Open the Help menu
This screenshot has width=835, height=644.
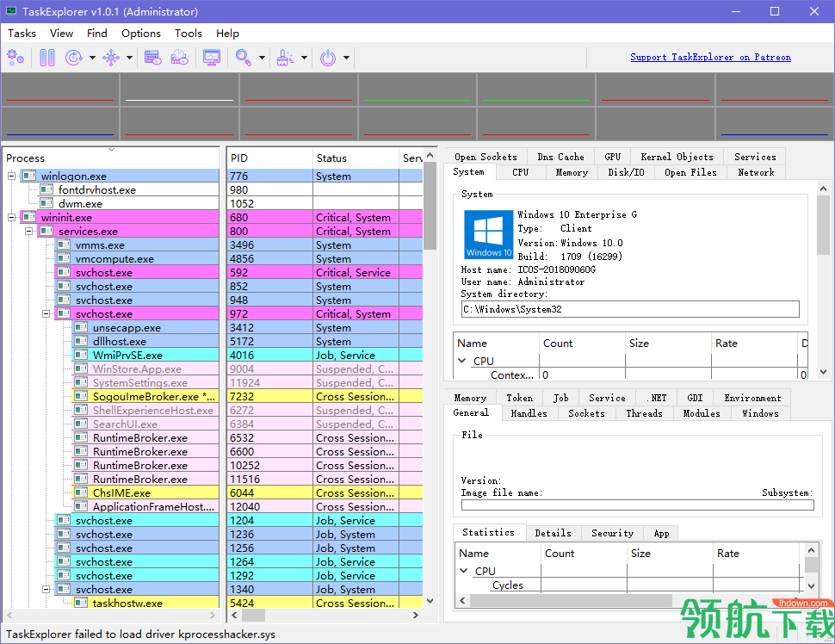[227, 33]
